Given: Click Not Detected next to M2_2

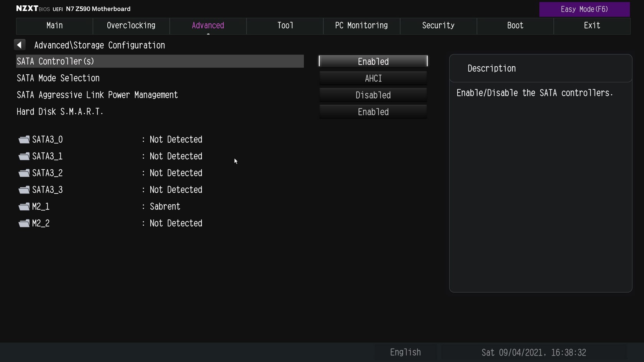Looking at the screenshot, I should tap(176, 223).
